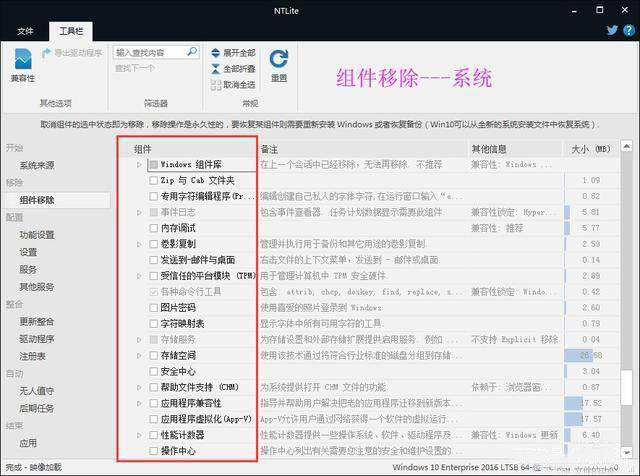Click the list scrollbar down arrow

click(627, 452)
